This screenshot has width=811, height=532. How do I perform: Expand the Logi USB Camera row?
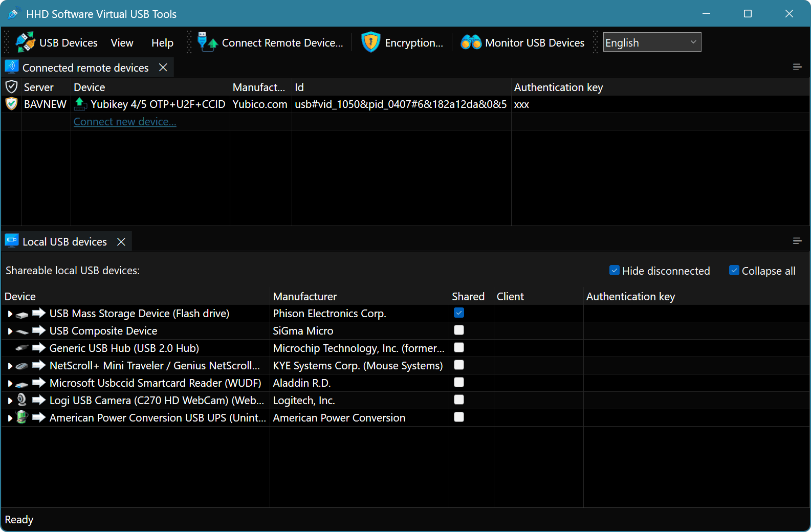click(x=10, y=401)
